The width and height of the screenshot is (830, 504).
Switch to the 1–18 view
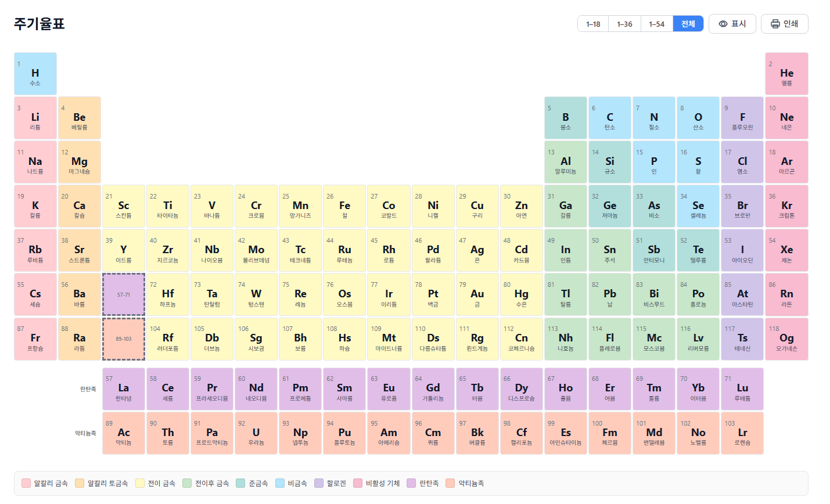pyautogui.click(x=592, y=23)
